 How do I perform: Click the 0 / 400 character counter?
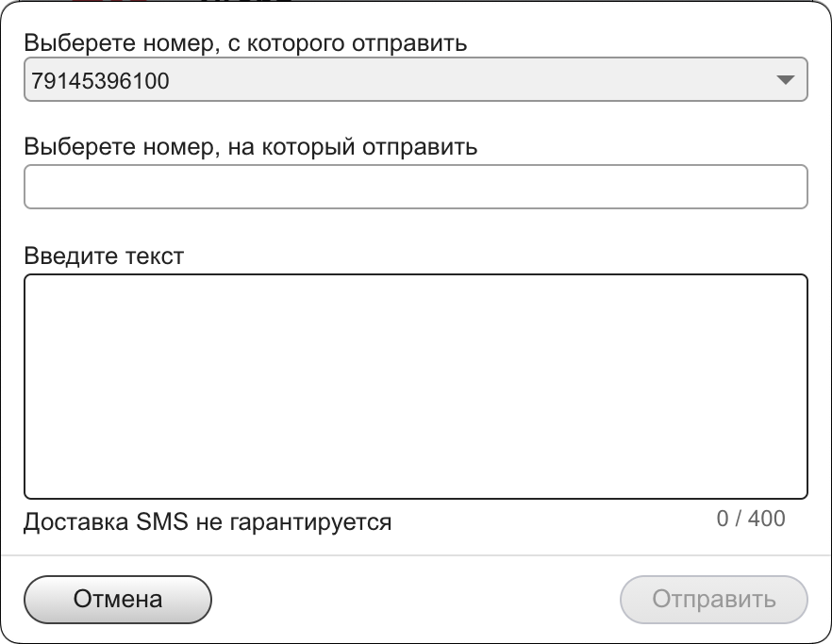(x=750, y=519)
